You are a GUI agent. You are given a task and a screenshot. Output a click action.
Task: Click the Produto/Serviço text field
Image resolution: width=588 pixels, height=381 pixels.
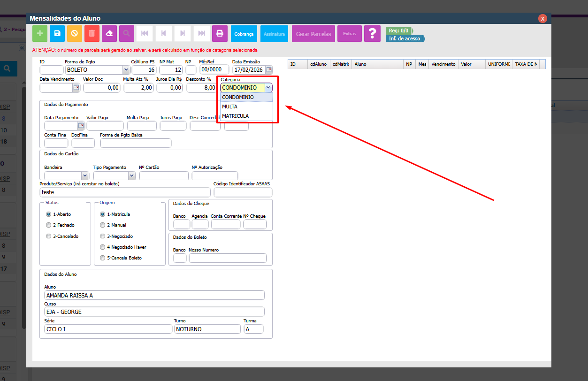click(x=125, y=192)
